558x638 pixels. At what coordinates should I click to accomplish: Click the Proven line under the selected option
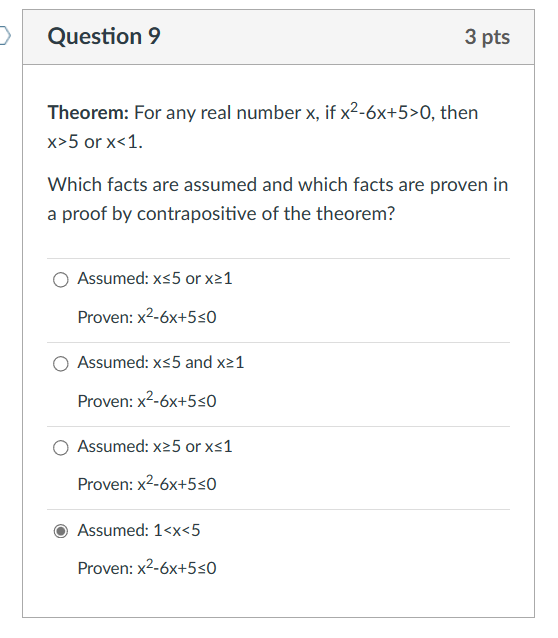point(147,567)
